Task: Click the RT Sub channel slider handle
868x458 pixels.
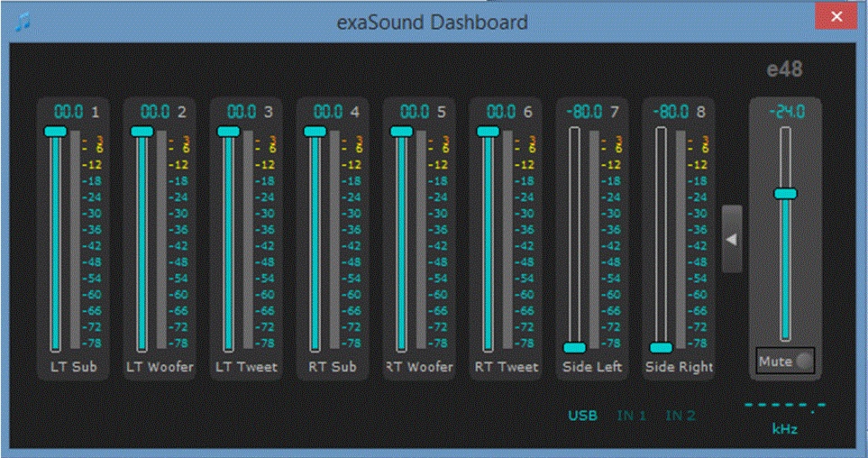Action: [x=315, y=132]
